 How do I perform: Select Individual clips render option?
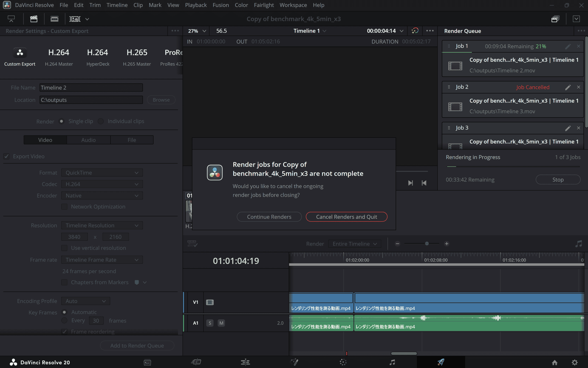coord(101,121)
